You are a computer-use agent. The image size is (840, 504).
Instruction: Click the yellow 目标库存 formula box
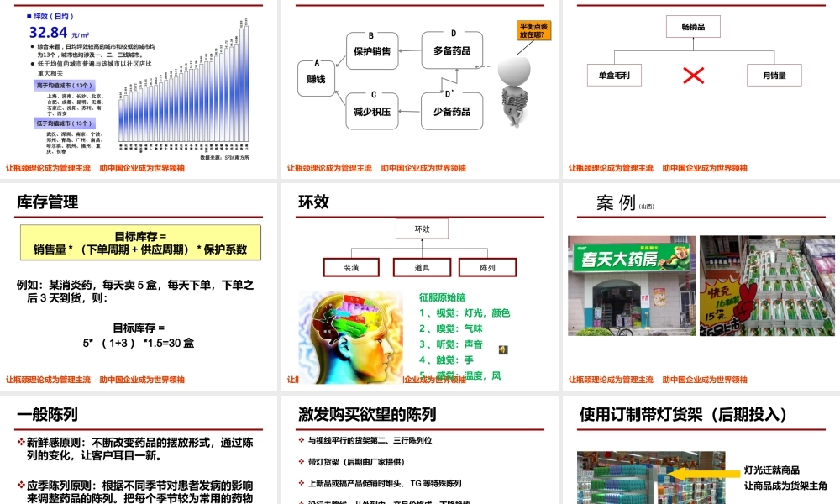pos(140,243)
